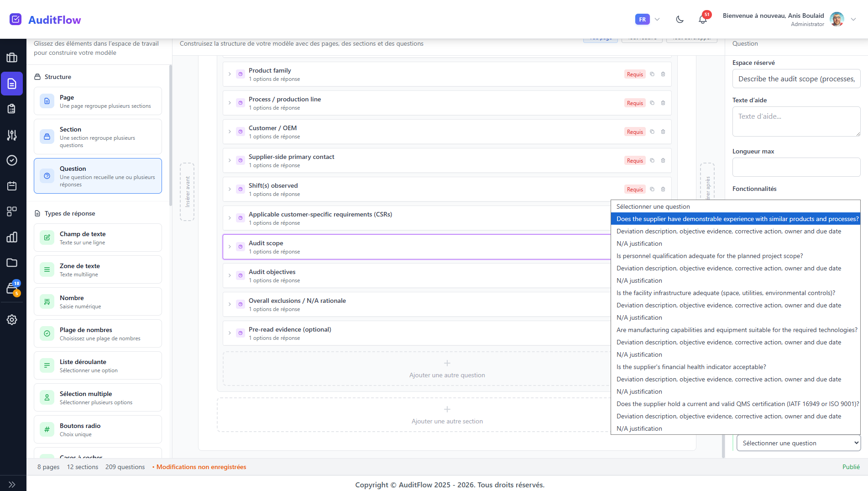868x491 pixels.
Task: Open the check-circle icon in sidebar
Action: (12, 160)
